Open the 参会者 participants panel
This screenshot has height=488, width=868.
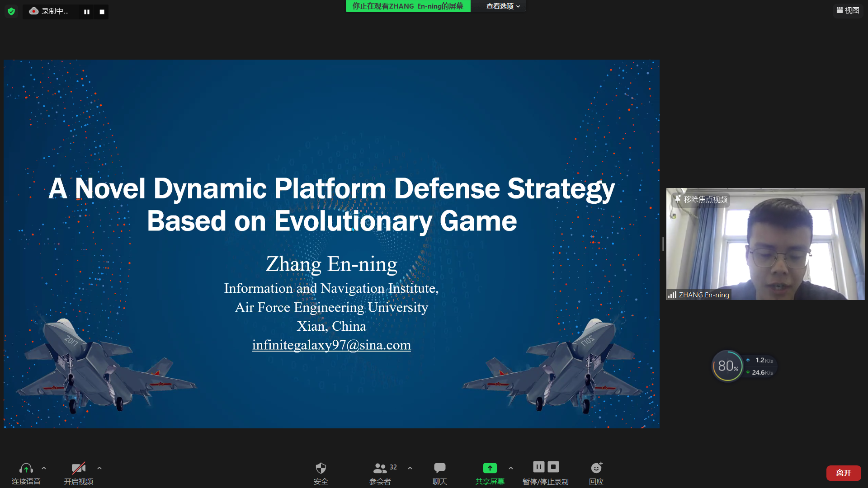380,473
